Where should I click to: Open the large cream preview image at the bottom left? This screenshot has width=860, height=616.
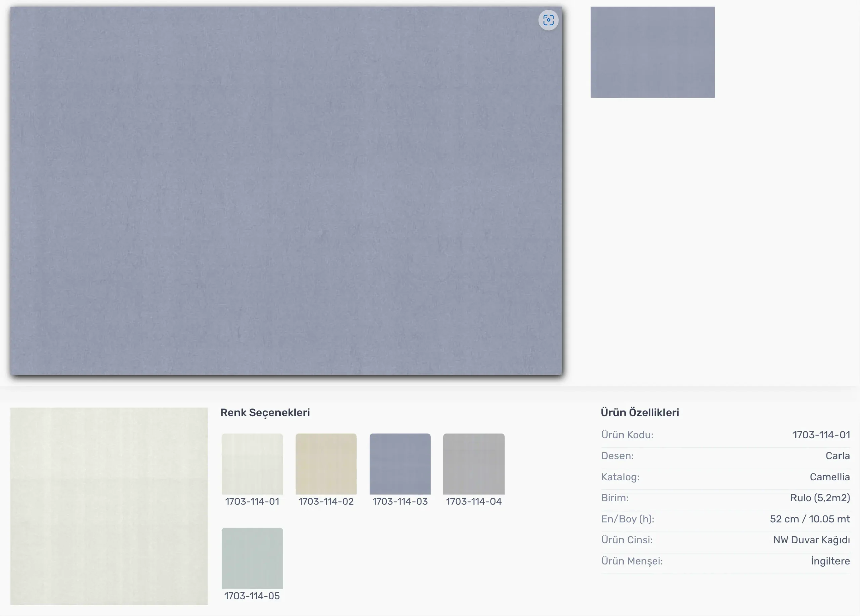(x=109, y=506)
